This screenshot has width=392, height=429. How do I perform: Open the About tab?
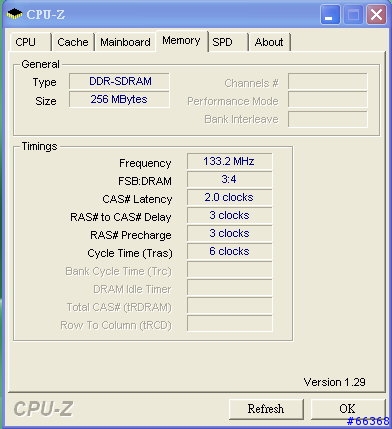pyautogui.click(x=269, y=42)
